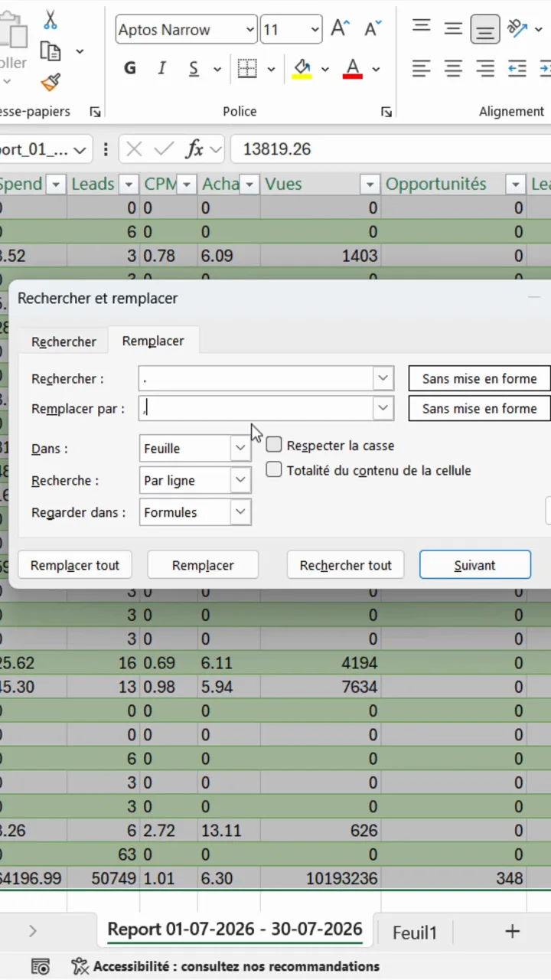
Task: Enable Respecter la casse checkbox
Action: tap(274, 445)
